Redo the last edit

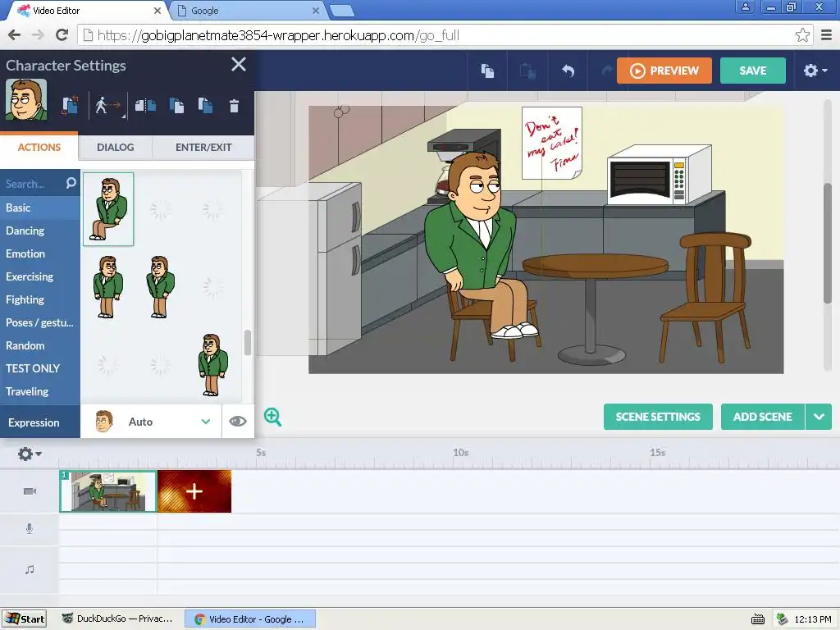tap(606, 71)
